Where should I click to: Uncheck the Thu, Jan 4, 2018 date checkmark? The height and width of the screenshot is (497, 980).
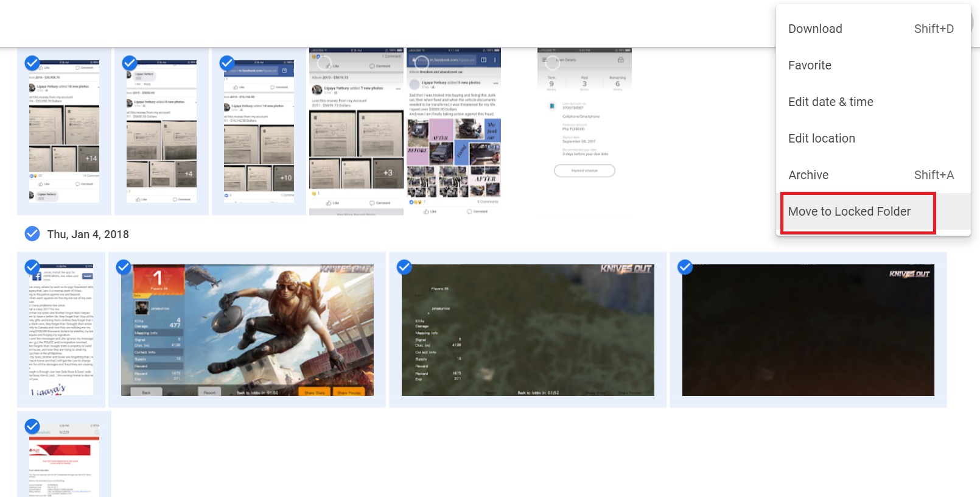pyautogui.click(x=32, y=234)
